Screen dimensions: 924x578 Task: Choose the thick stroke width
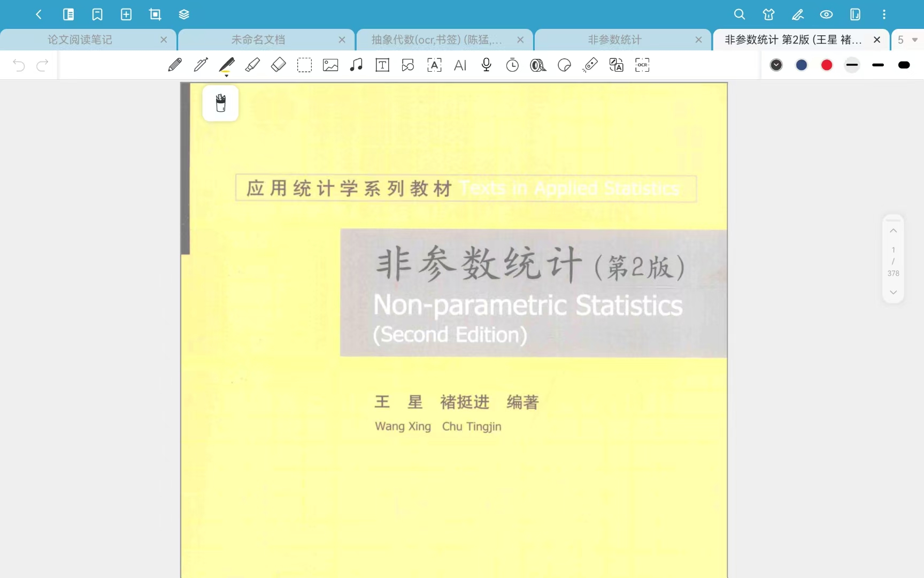click(904, 65)
